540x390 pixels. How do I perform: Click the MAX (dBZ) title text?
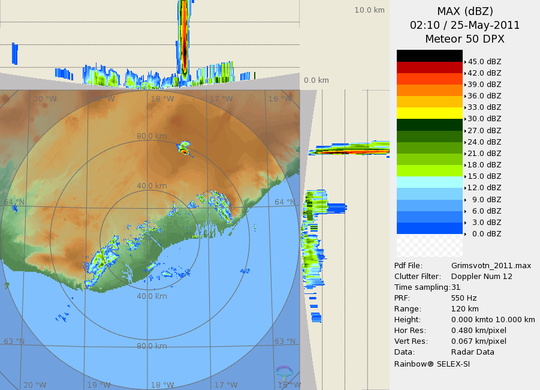[x=465, y=11]
